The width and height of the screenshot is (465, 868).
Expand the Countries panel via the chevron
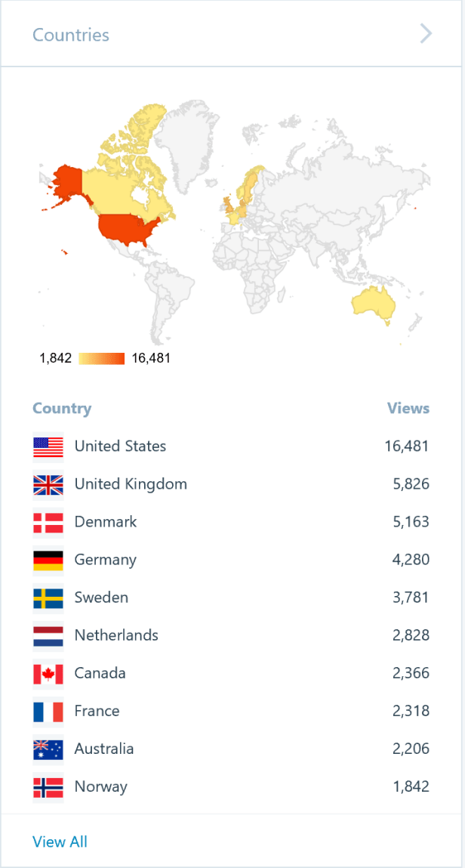point(424,34)
